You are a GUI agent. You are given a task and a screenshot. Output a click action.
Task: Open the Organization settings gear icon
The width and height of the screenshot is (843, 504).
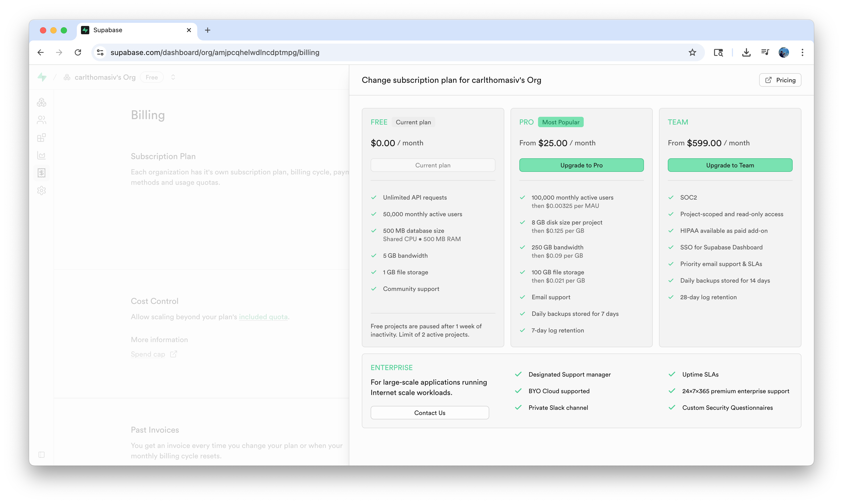[x=42, y=190]
